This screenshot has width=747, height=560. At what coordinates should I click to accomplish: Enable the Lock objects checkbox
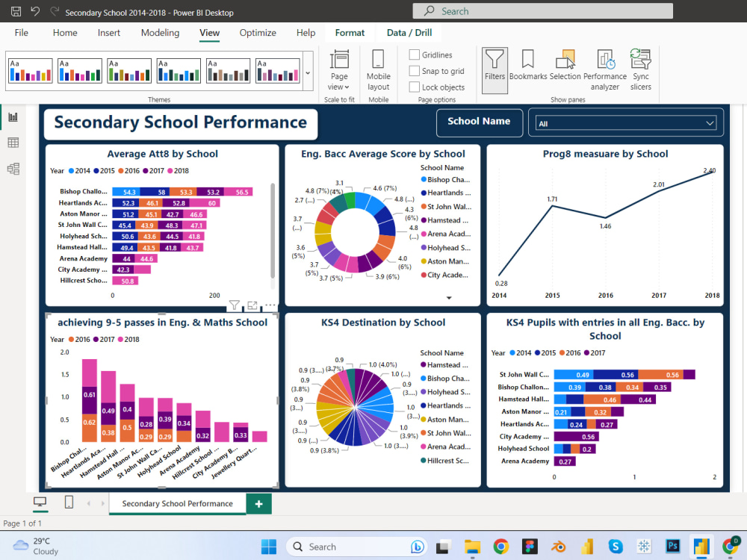tap(415, 87)
